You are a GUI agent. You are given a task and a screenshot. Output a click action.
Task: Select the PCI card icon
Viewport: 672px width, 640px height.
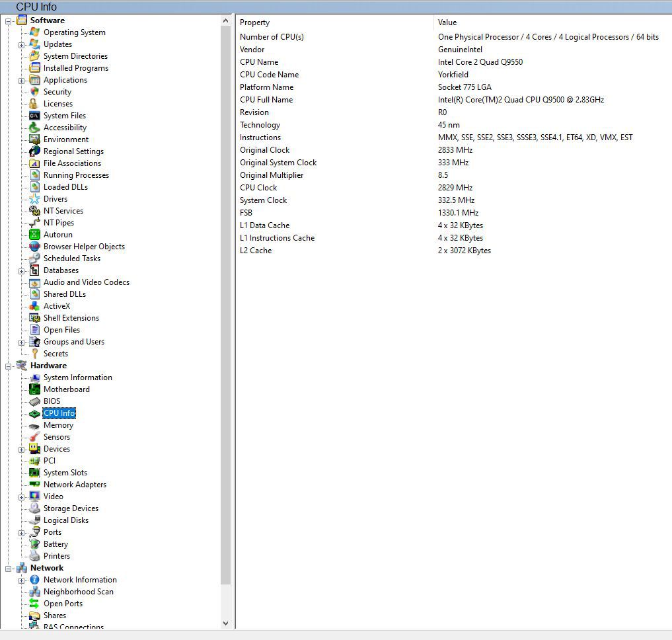35,461
